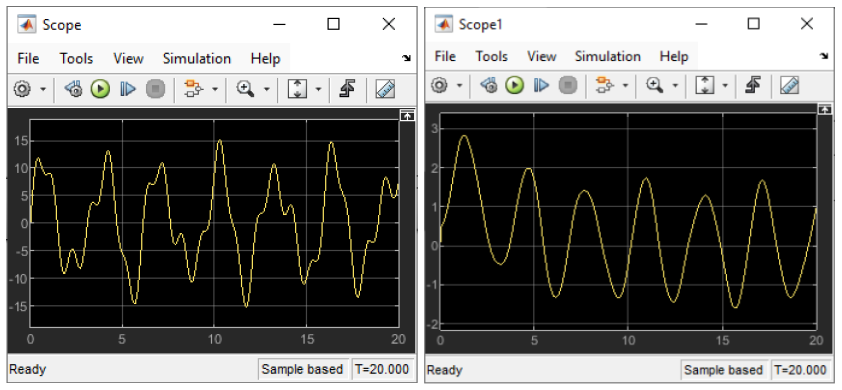
Task: Toggle Triggers icon in Scope window
Action: (x=347, y=90)
